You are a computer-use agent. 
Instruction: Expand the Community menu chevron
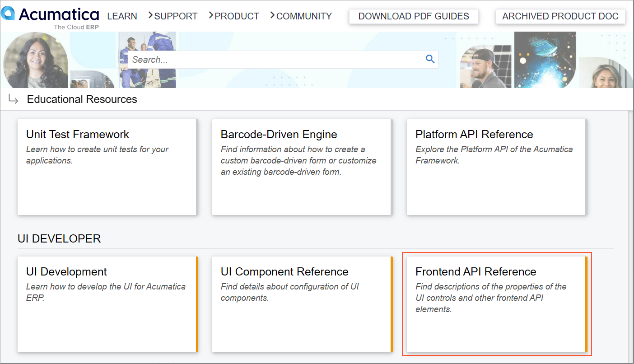click(273, 16)
